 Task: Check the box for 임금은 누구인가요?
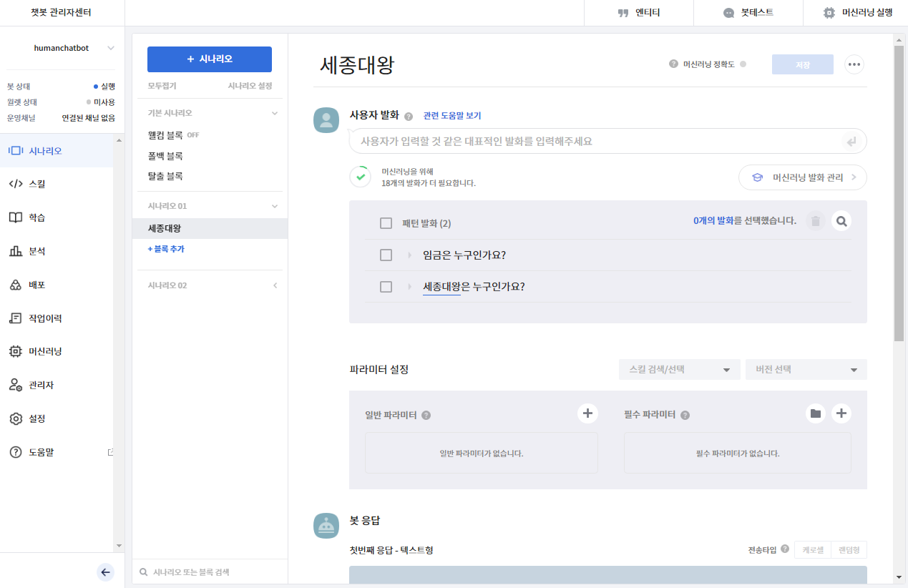click(386, 255)
